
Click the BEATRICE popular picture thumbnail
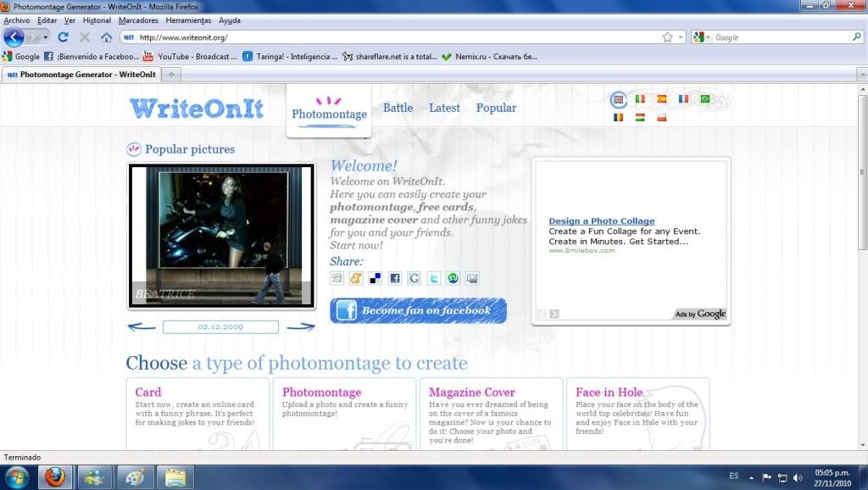(x=222, y=236)
